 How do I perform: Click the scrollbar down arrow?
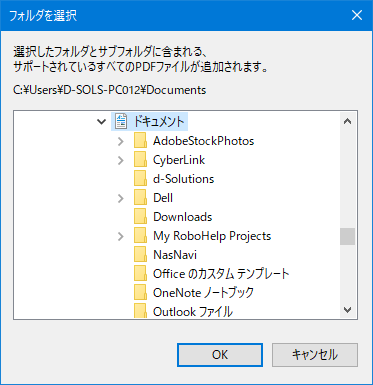click(347, 310)
